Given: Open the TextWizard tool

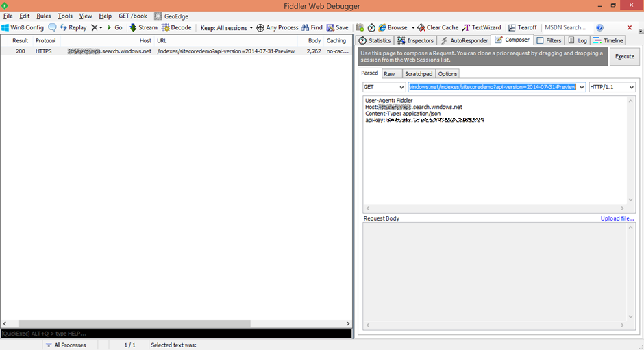Looking at the screenshot, I should pyautogui.click(x=482, y=27).
